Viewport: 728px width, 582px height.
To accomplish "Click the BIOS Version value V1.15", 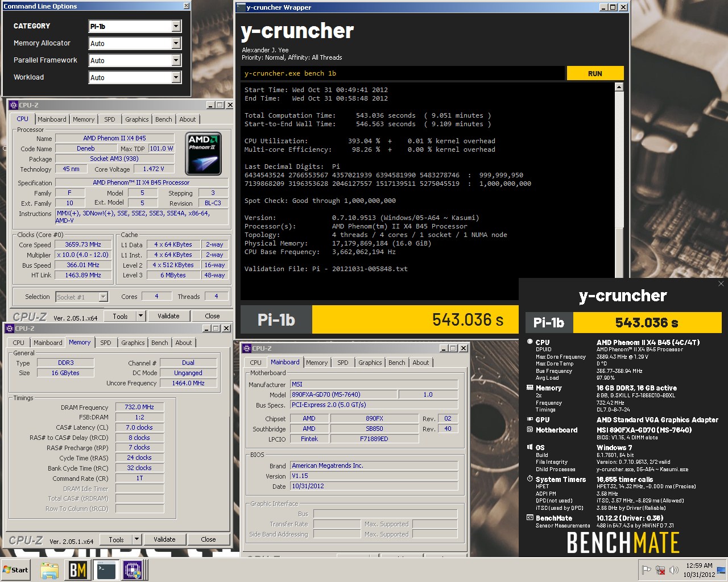I will (374, 476).
